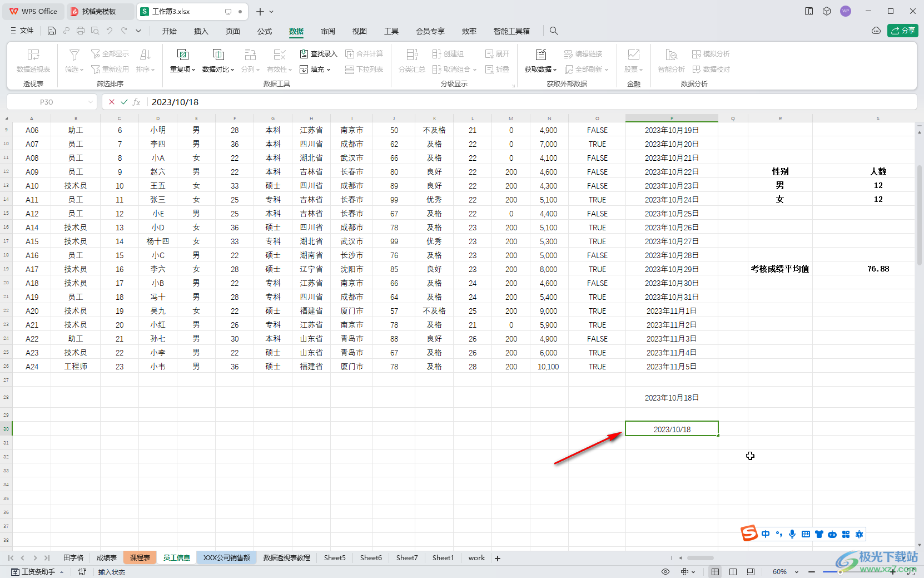Click the 重复项 duplicates icon

coord(182,55)
